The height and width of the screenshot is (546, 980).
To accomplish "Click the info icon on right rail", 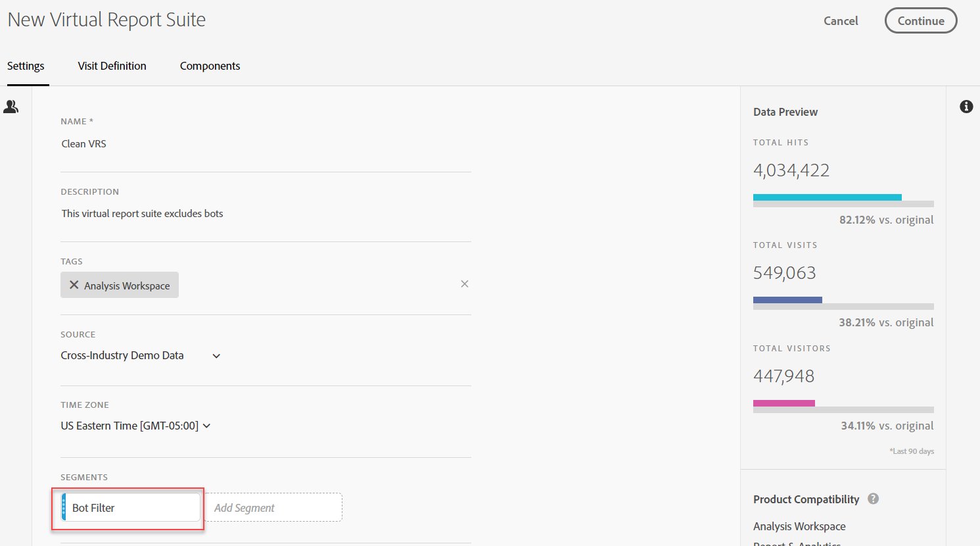I will tap(966, 107).
